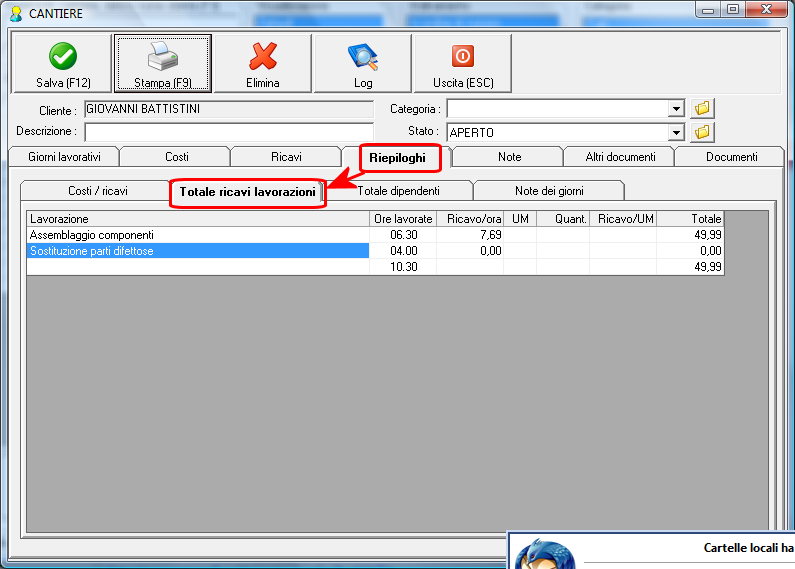
Task: Open the Altri documenti tab
Action: tap(620, 157)
